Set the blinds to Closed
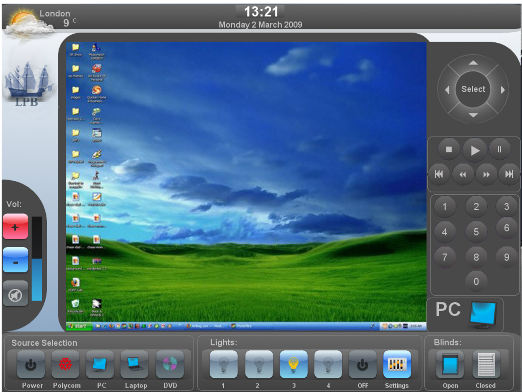522x392 pixels. 486,364
